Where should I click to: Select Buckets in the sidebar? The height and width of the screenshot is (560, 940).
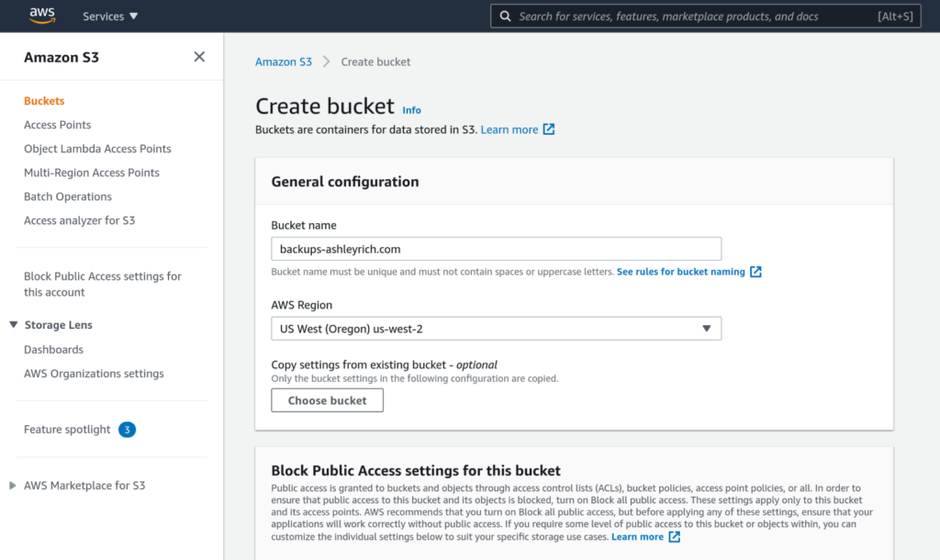coord(42,100)
